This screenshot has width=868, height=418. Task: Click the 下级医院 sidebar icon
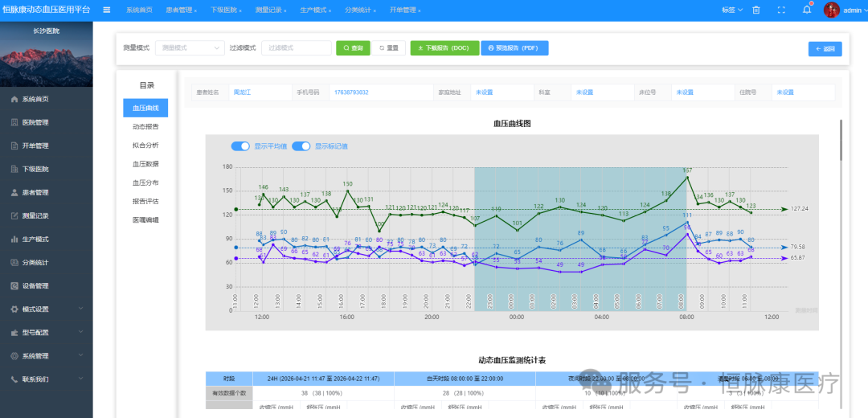click(14, 169)
